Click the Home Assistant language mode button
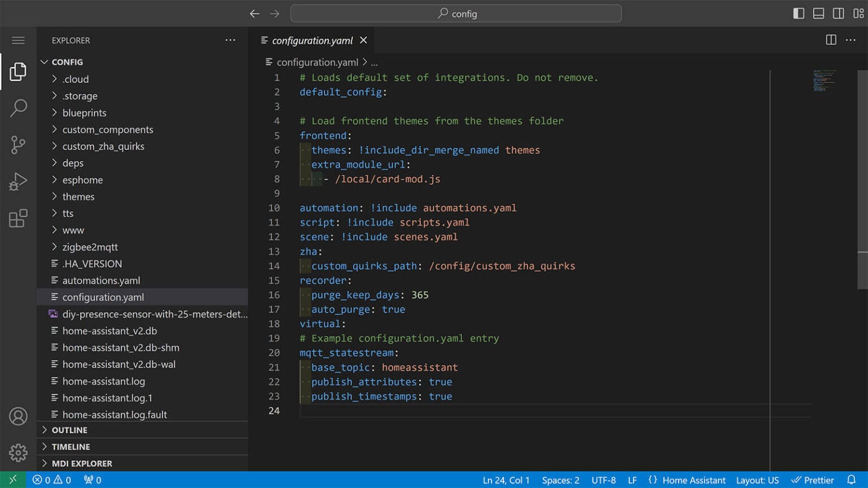Screen dimensions: 868x488 [693, 480]
